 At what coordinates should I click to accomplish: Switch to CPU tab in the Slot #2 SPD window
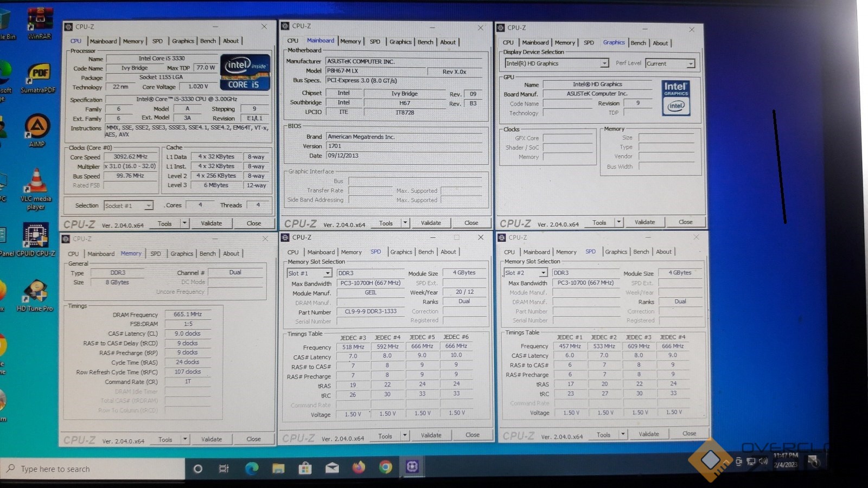pyautogui.click(x=509, y=252)
